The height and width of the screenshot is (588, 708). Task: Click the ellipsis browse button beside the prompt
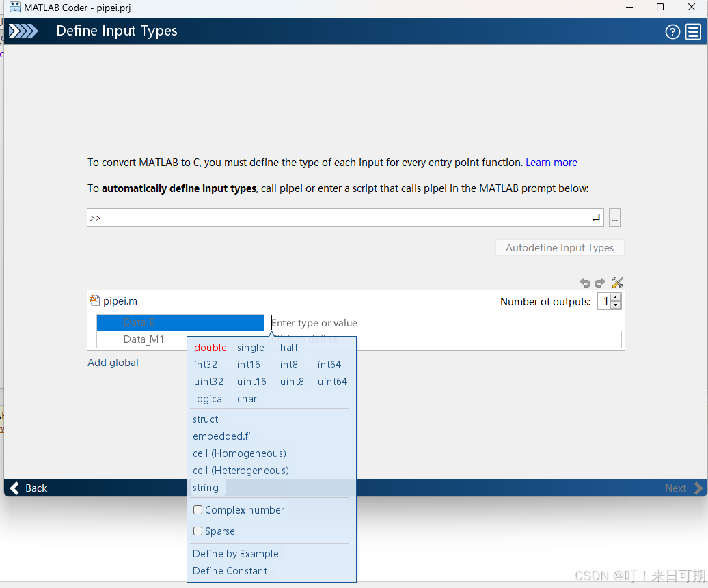pos(614,217)
